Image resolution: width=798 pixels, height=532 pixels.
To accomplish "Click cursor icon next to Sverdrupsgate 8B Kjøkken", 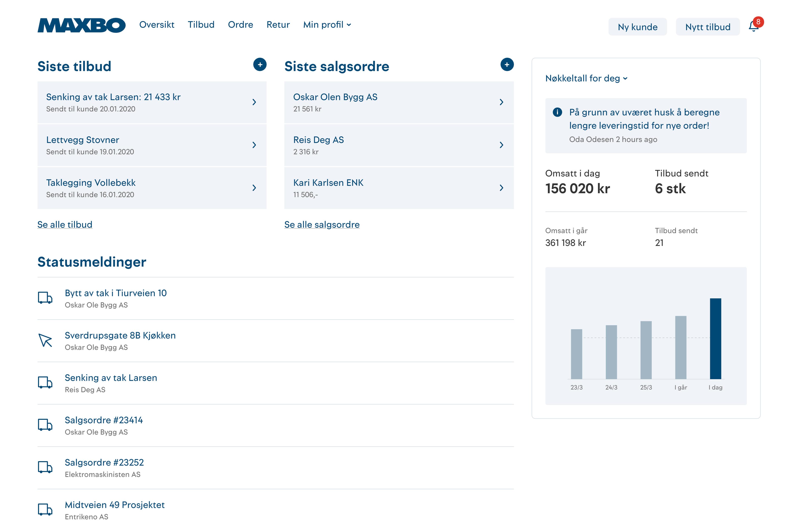I will [45, 340].
